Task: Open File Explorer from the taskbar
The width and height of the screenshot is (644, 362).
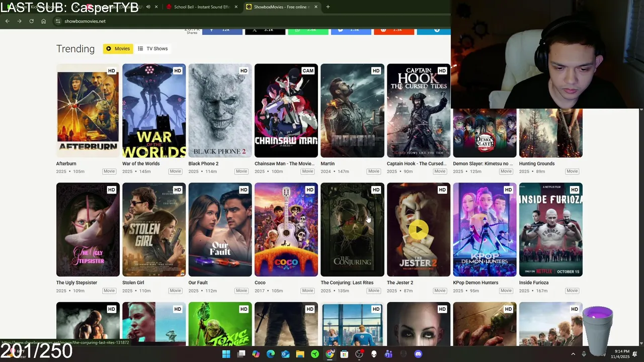Action: point(300,354)
